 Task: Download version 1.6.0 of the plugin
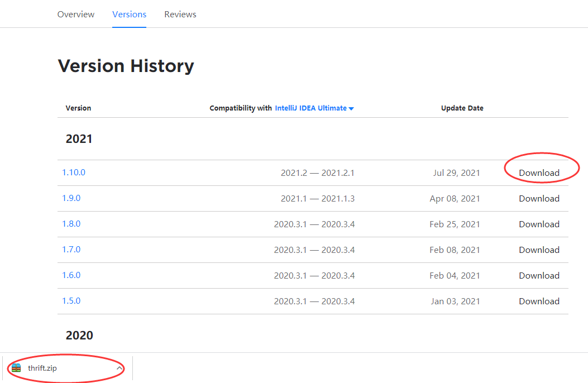point(539,276)
